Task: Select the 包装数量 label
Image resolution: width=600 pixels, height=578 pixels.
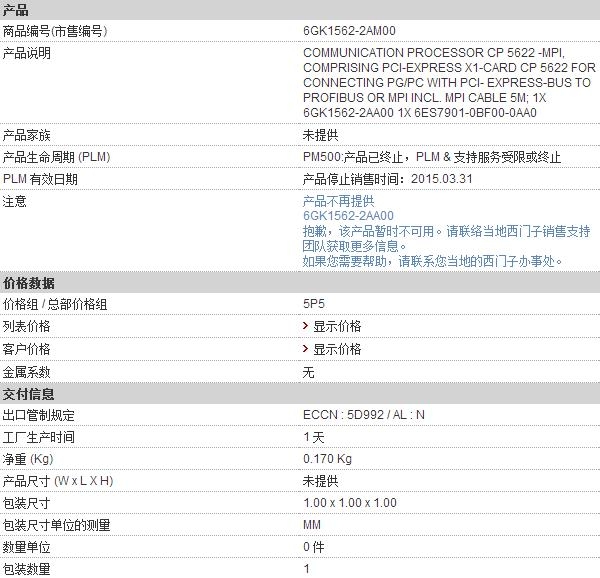Action: coord(26,569)
